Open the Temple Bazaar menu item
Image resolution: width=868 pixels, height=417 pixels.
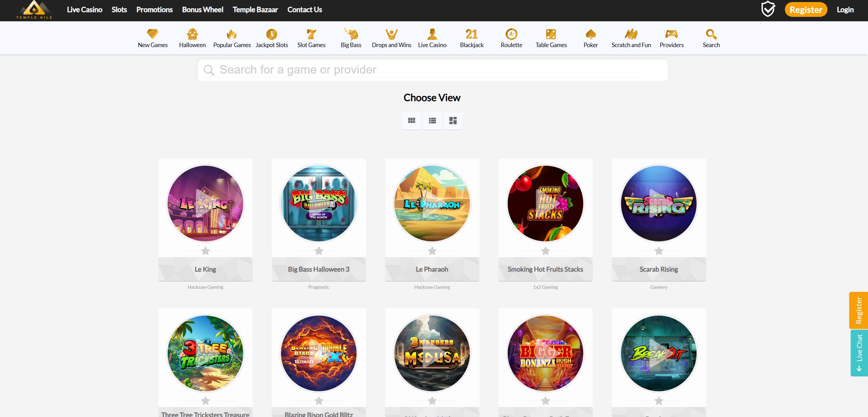coord(255,10)
